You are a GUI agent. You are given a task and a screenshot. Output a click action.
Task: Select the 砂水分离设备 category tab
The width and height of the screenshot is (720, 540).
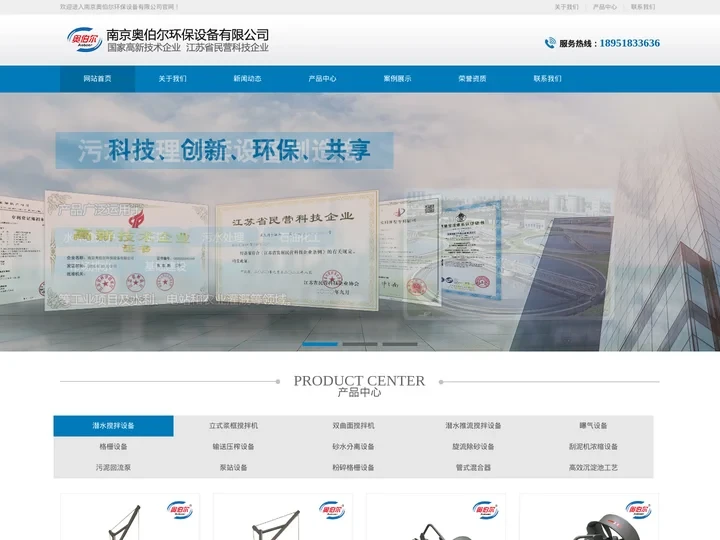coord(353,446)
